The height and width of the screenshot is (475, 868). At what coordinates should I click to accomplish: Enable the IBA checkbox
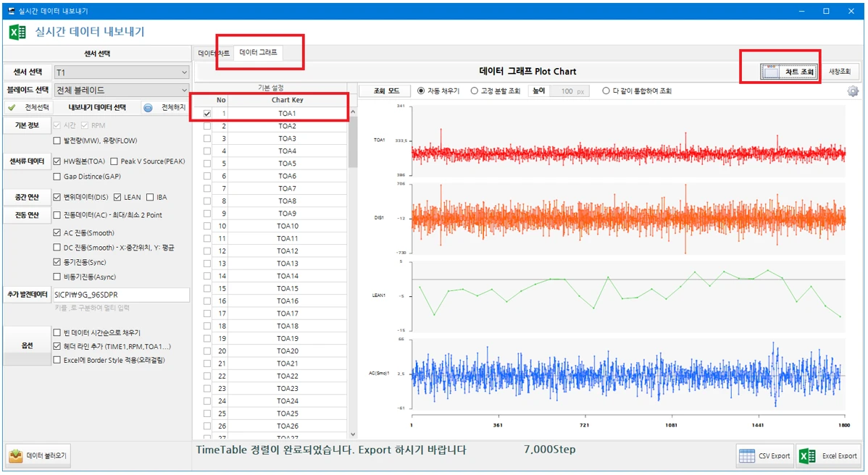pos(150,198)
